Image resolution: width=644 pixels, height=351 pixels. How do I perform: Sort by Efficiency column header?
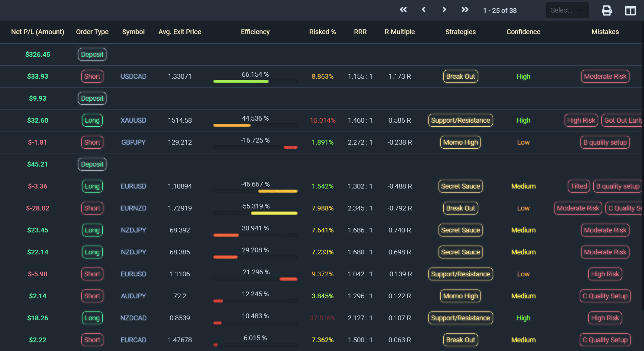pos(255,32)
